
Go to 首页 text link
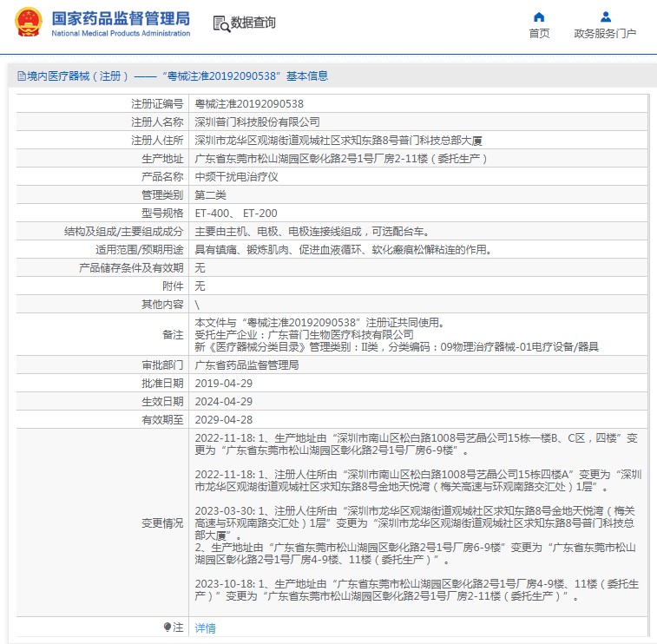(x=539, y=34)
